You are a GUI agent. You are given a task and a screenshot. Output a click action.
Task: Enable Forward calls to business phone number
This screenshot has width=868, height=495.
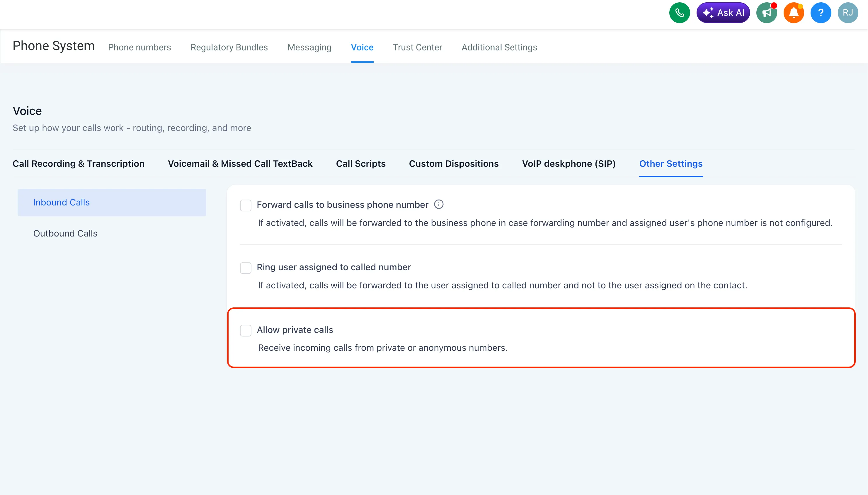[245, 205]
